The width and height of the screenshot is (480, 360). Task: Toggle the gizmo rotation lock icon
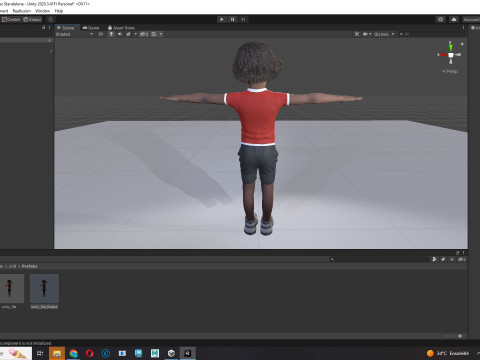[462, 44]
